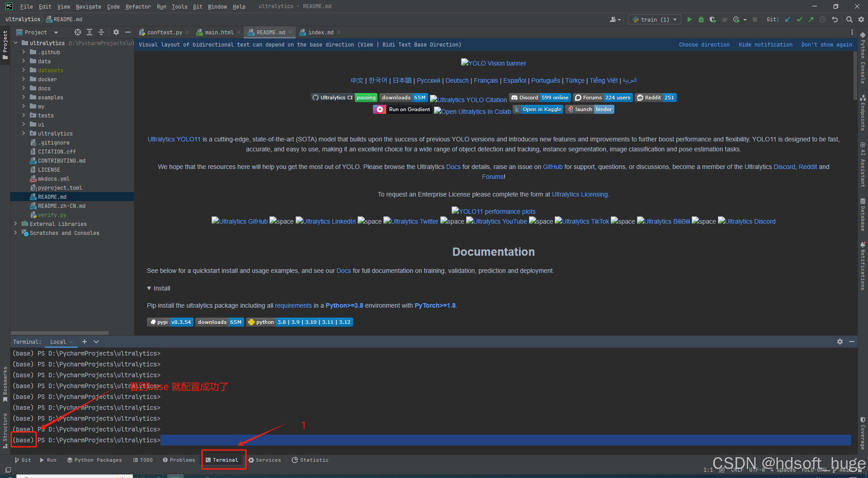Toggle Bookmarks tool window on left stripe

(x=5, y=384)
